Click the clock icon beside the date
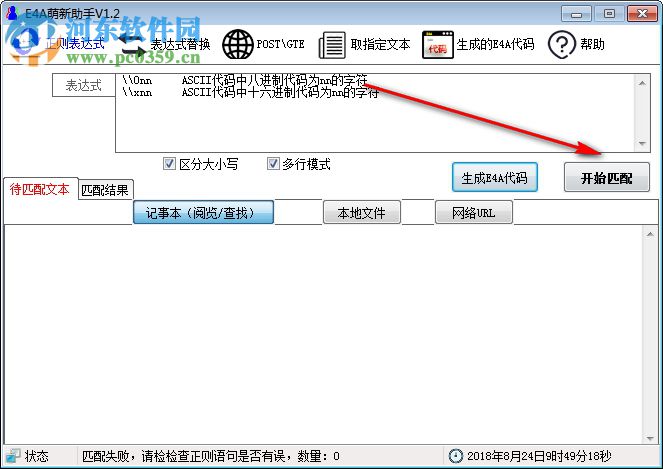Image resolution: width=663 pixels, height=469 pixels. pyautogui.click(x=455, y=456)
